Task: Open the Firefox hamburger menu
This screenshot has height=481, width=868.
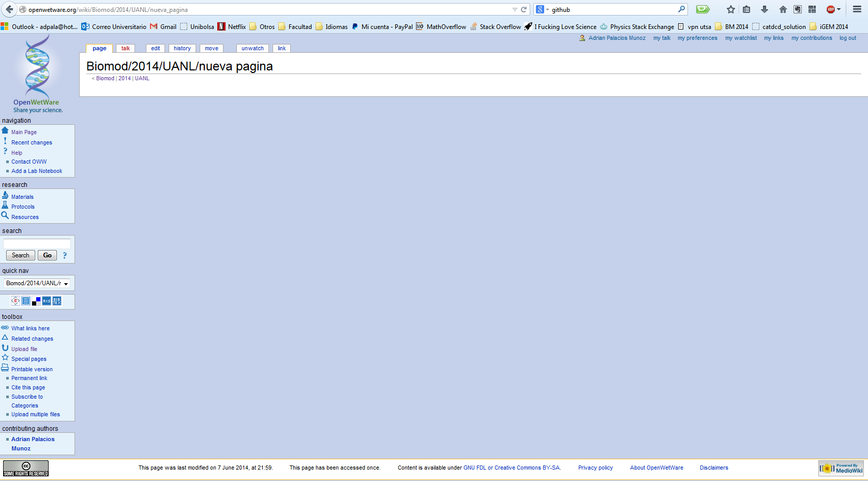Action: coord(857,9)
